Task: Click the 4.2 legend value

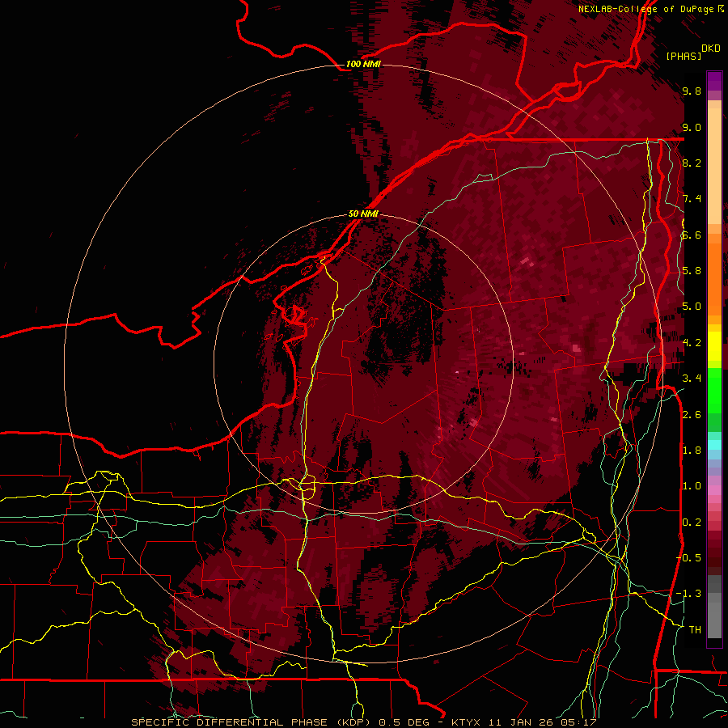Action: point(692,343)
